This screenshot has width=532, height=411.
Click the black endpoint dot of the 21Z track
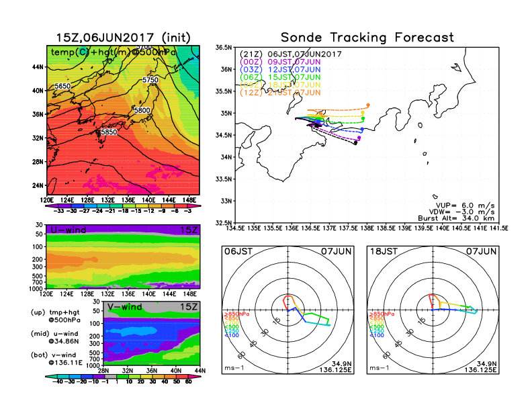(x=355, y=142)
